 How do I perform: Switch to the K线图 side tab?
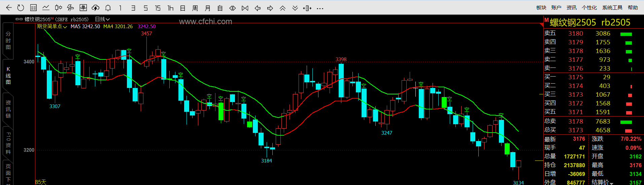pyautogui.click(x=8, y=76)
